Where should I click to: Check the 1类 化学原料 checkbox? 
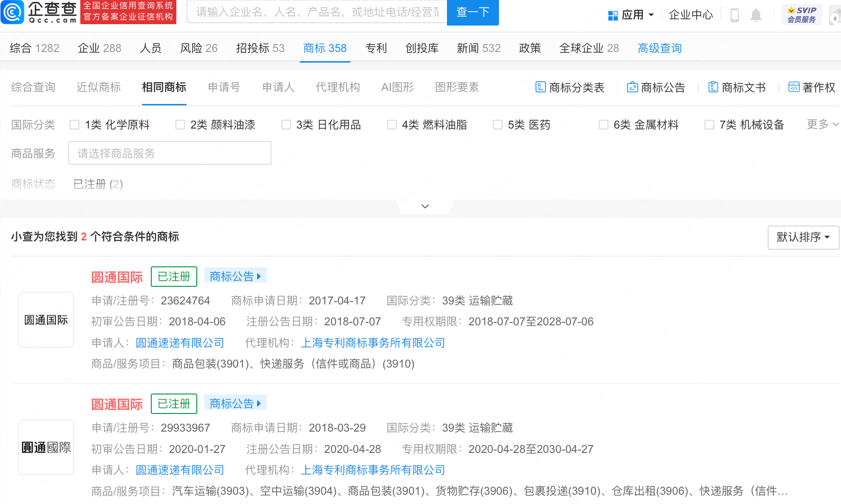pyautogui.click(x=74, y=124)
